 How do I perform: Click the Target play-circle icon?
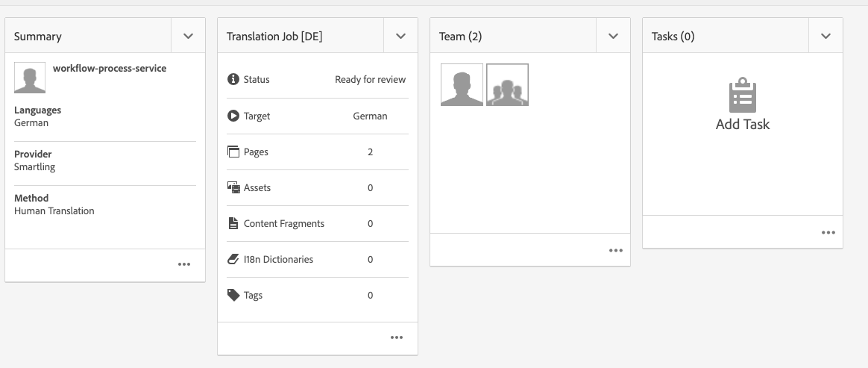[233, 116]
